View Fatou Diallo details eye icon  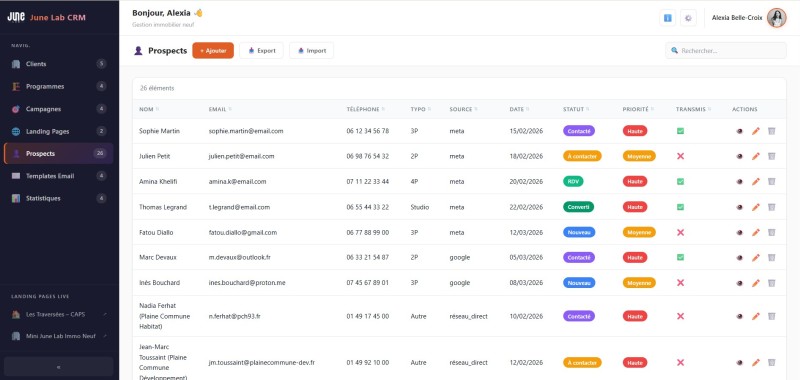coord(739,233)
